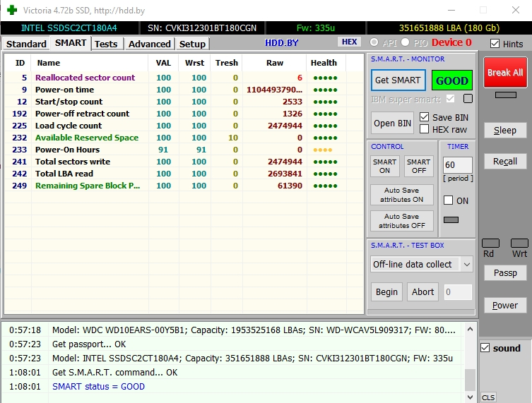Click the Wrt write indicator
The height and width of the screenshot is (403, 532).
[x=519, y=243]
